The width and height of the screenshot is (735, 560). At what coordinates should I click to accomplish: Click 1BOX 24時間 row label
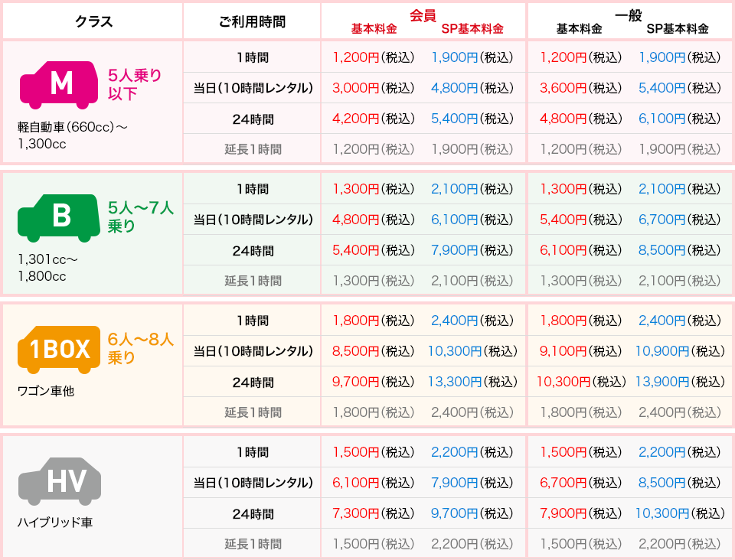(x=253, y=382)
